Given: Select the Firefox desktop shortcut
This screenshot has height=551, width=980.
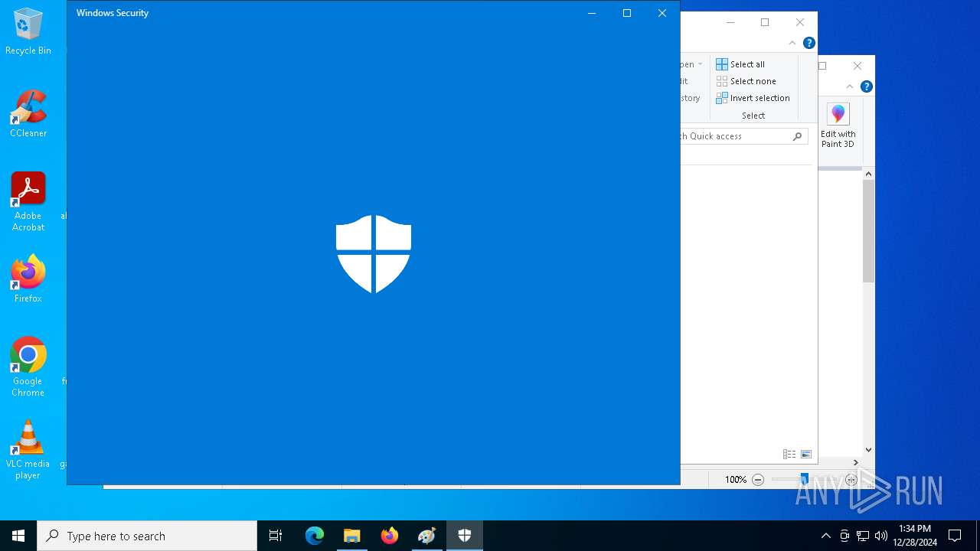Looking at the screenshot, I should (x=28, y=279).
